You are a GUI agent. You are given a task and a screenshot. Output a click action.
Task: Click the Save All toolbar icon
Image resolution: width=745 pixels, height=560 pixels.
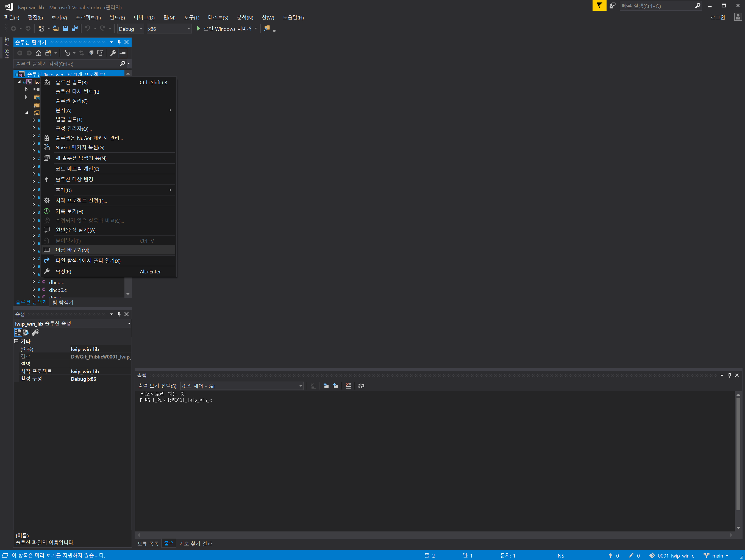tap(75, 29)
